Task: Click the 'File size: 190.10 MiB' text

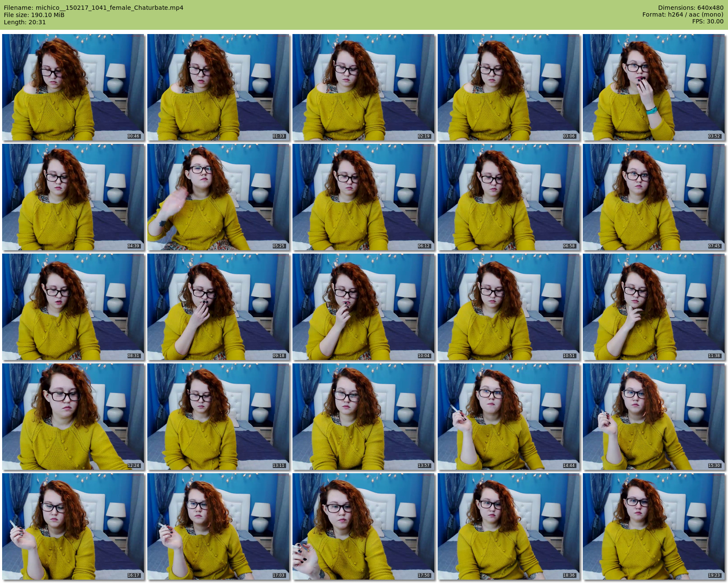Action: click(34, 15)
